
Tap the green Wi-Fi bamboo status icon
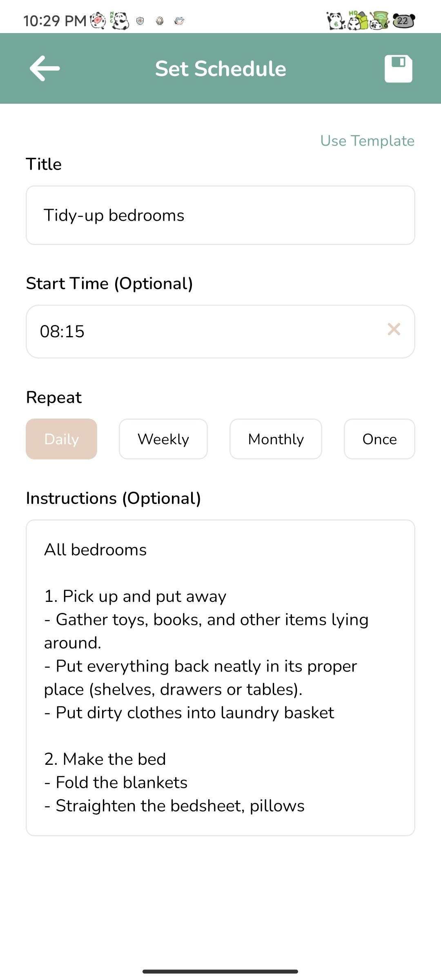pyautogui.click(x=379, y=20)
